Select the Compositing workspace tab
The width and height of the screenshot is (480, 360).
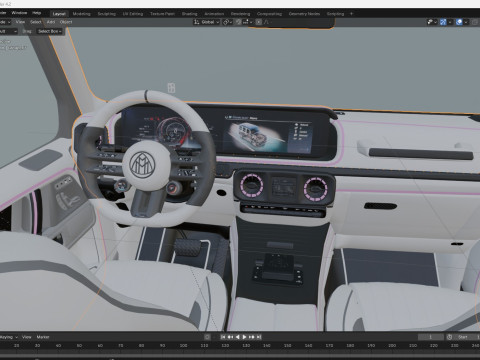coord(269,14)
